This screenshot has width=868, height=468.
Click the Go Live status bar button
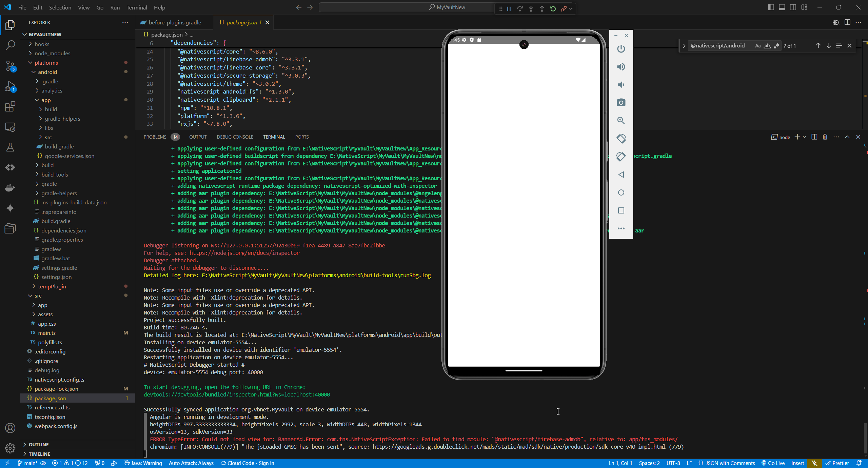click(773, 463)
